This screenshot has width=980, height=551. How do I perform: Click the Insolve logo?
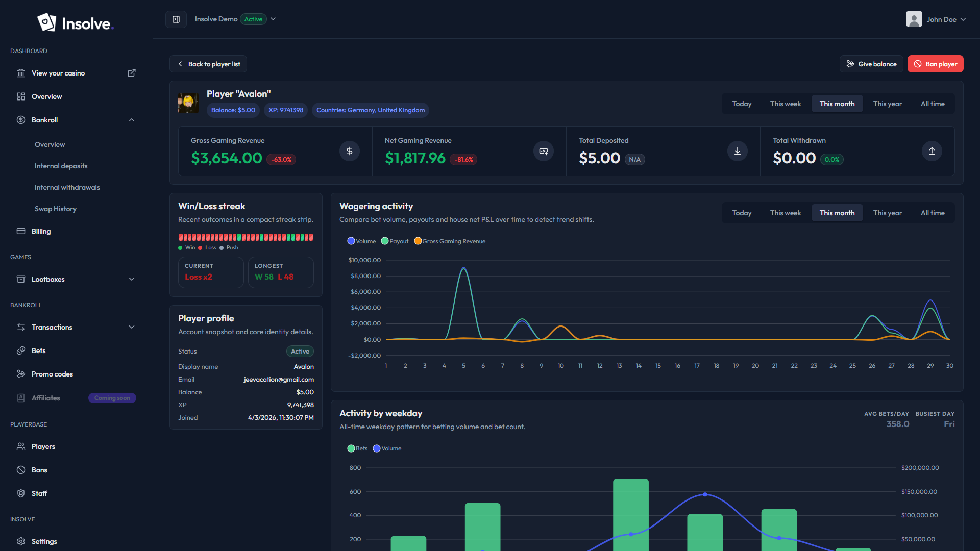coord(76,22)
